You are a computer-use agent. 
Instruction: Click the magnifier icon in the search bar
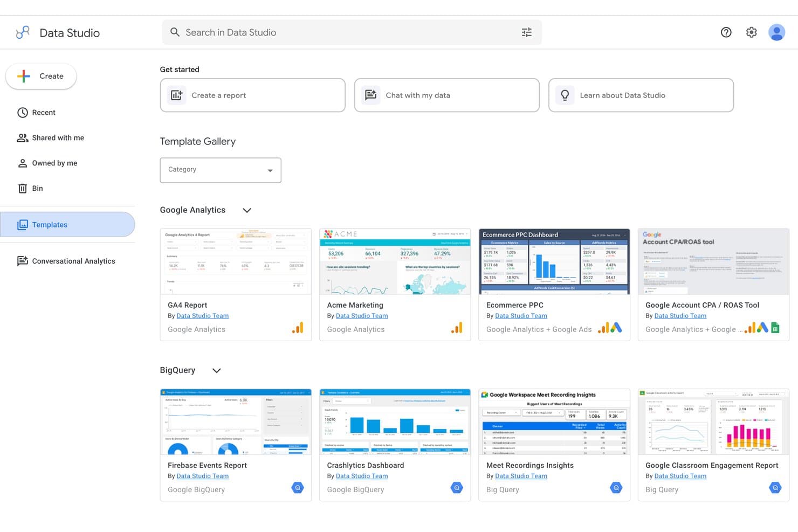pos(175,32)
